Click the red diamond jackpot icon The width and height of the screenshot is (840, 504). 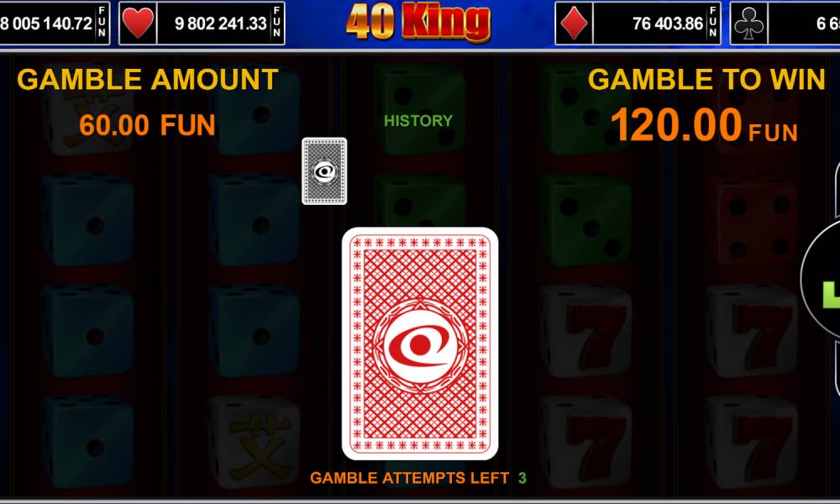(575, 24)
